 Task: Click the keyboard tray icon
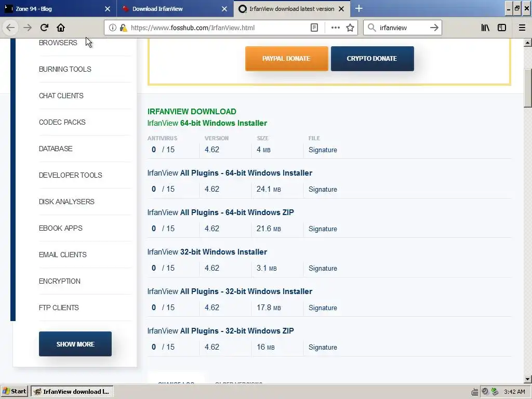pyautogui.click(x=475, y=392)
